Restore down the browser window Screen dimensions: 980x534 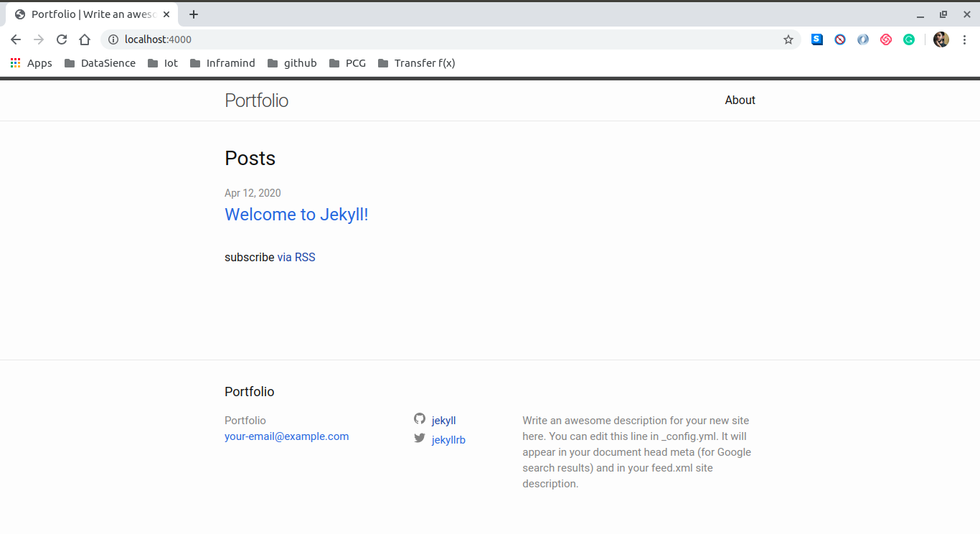click(943, 14)
